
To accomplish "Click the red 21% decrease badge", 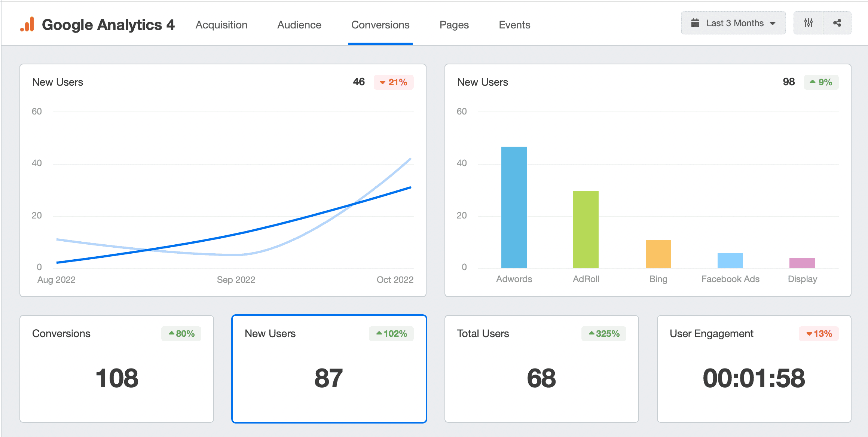I will (393, 82).
